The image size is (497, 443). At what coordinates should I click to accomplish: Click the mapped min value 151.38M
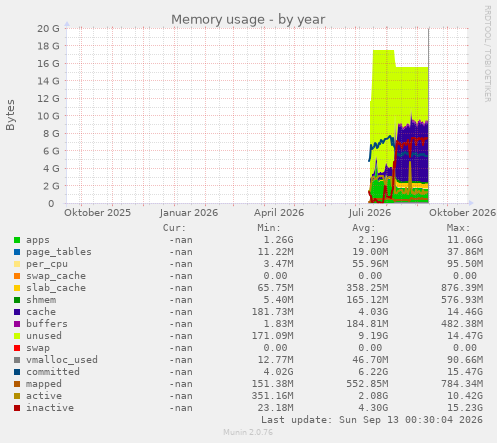tap(272, 384)
